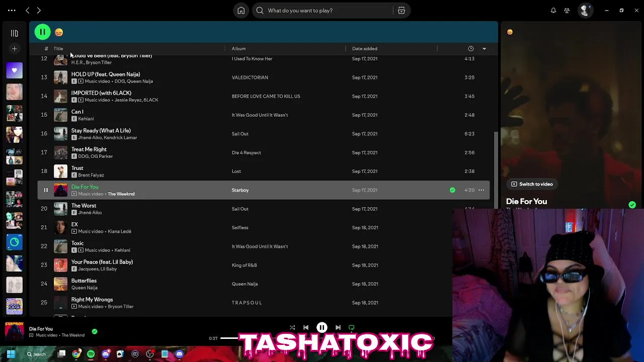Open the view options dropdown arrow
Screen dimensions: 644x362
(484, 49)
